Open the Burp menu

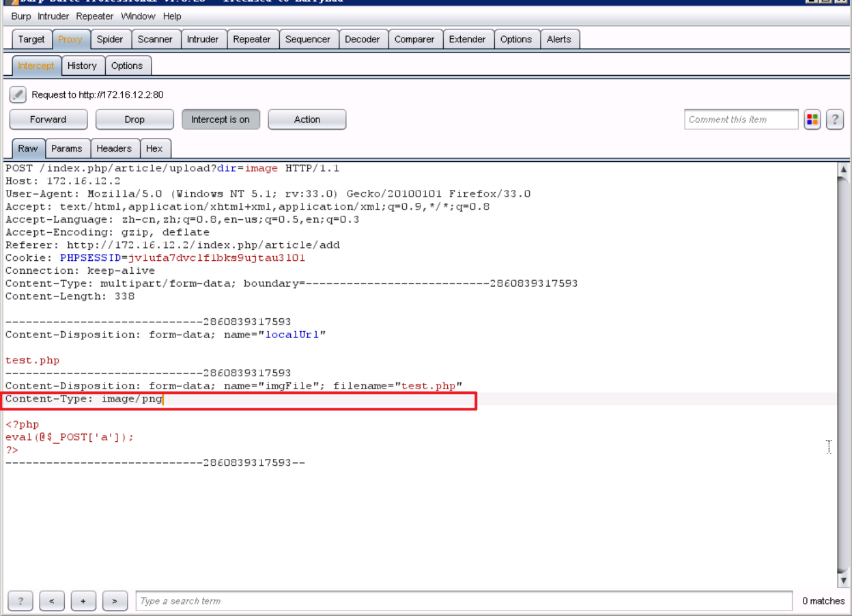coord(21,16)
